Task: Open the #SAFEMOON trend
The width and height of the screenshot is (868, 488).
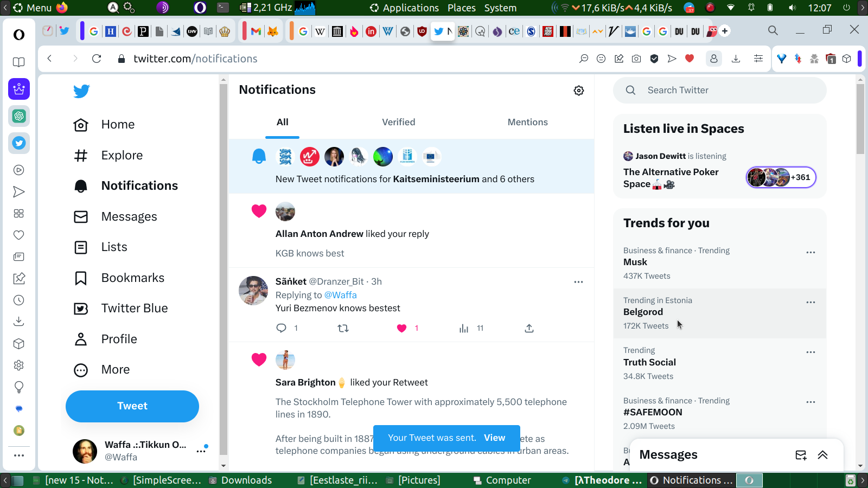Action: click(720, 413)
